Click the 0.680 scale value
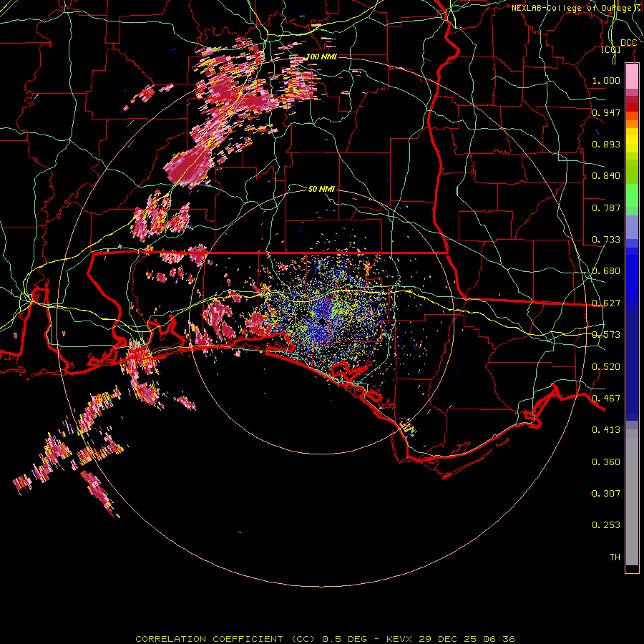 tap(606, 271)
